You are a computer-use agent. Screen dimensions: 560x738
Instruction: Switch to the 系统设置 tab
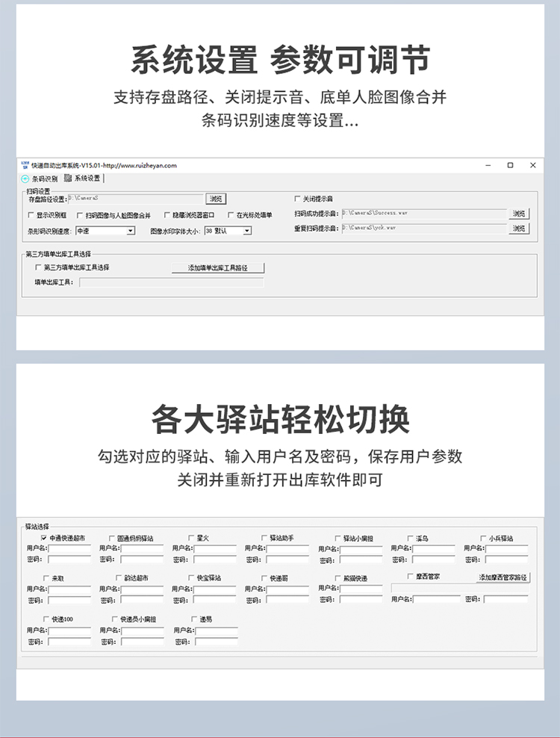(x=82, y=179)
